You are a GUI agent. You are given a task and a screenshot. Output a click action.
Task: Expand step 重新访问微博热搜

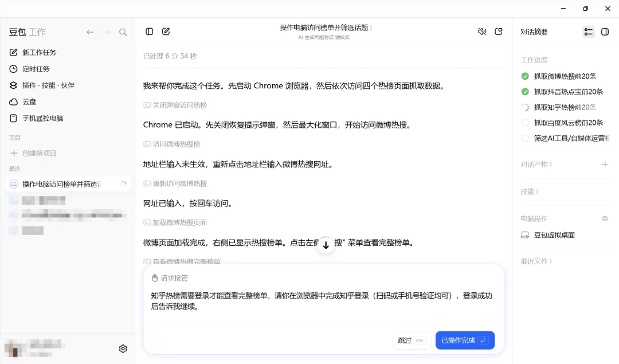(x=175, y=183)
